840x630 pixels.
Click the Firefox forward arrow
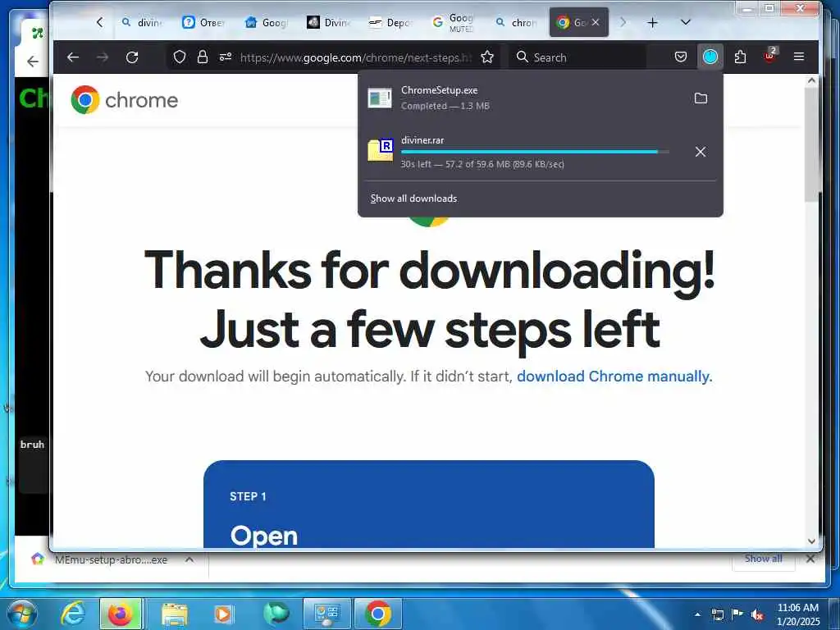pos(103,57)
